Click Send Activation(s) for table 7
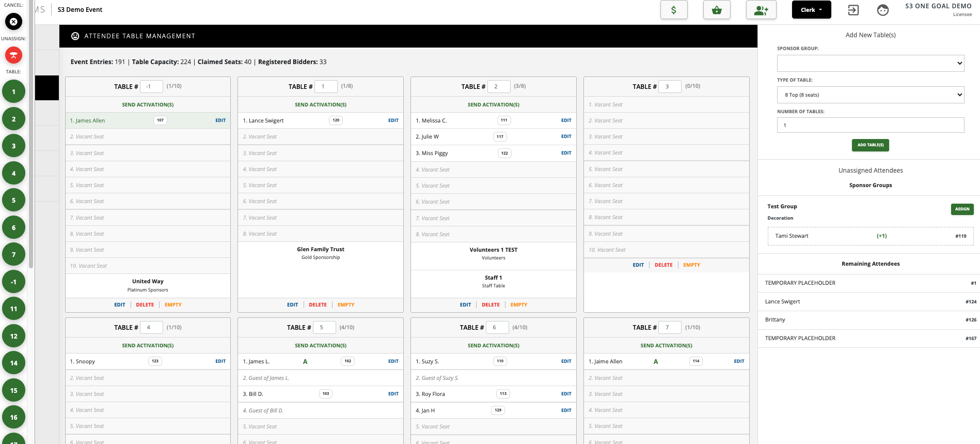This screenshot has width=980, height=444. point(667,346)
